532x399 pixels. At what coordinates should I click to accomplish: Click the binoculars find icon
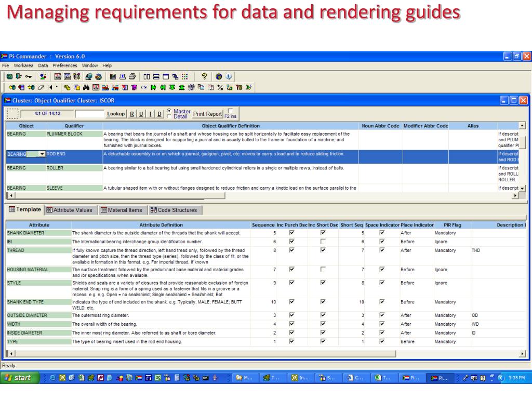pyautogui.click(x=86, y=87)
